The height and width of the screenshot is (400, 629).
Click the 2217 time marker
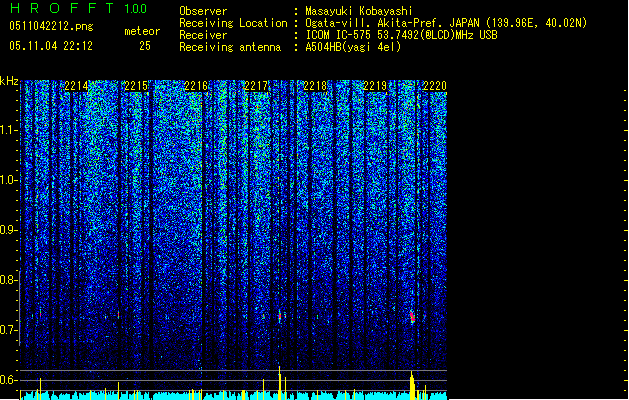(x=256, y=86)
